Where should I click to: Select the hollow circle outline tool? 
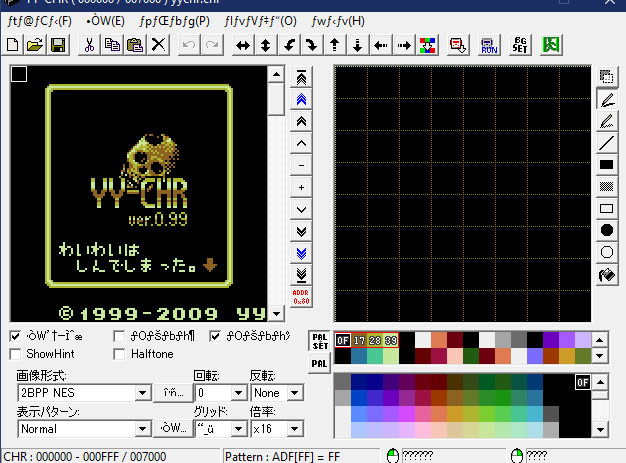606,252
